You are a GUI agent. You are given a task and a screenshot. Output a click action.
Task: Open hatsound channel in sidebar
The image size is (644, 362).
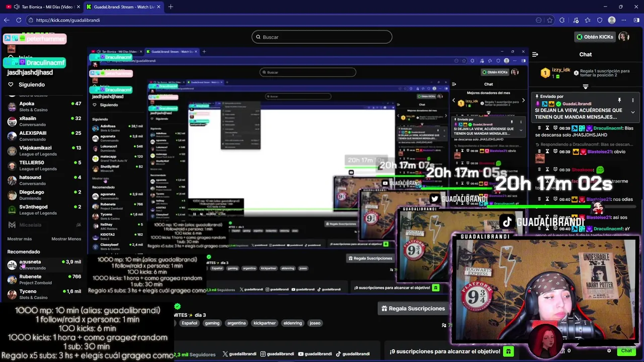coord(44,180)
